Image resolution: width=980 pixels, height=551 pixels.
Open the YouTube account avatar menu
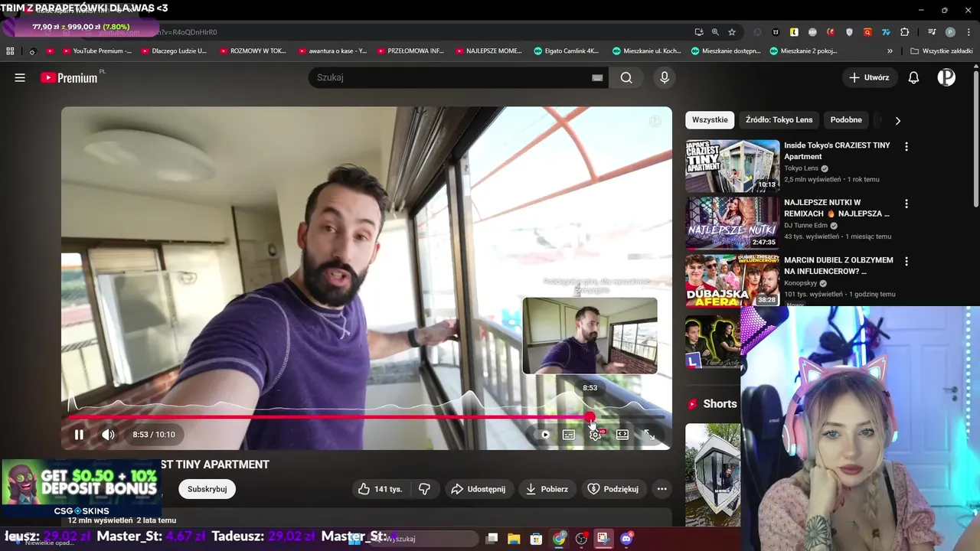click(x=946, y=77)
